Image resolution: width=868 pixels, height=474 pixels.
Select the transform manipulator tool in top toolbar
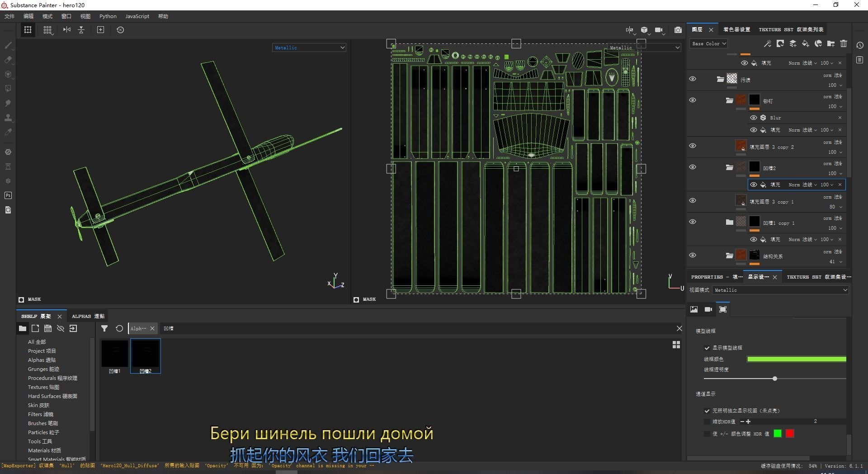tap(28, 30)
